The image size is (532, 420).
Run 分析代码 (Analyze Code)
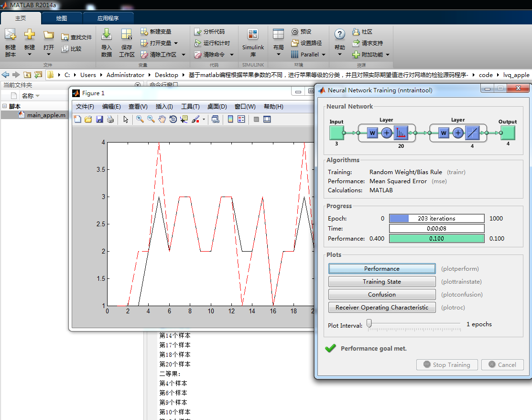pos(209,32)
